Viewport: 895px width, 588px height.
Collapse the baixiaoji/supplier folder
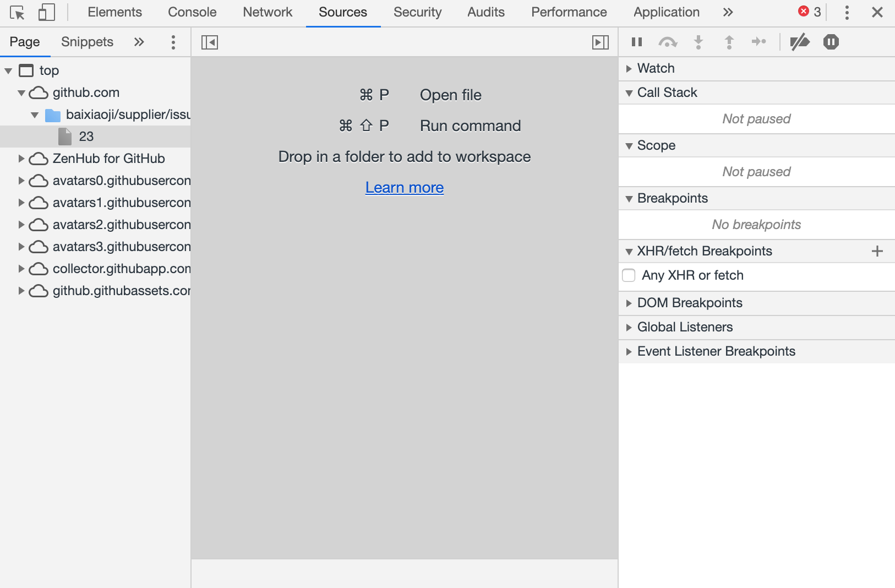point(35,115)
